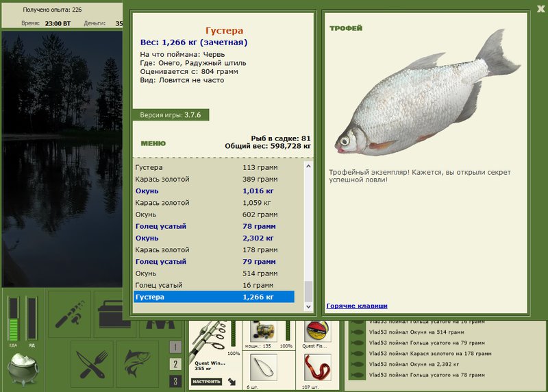This screenshot has height=392, width=548.
Task: Click fish icon beside Окуня 2,302 кг message
Action: click(x=357, y=364)
